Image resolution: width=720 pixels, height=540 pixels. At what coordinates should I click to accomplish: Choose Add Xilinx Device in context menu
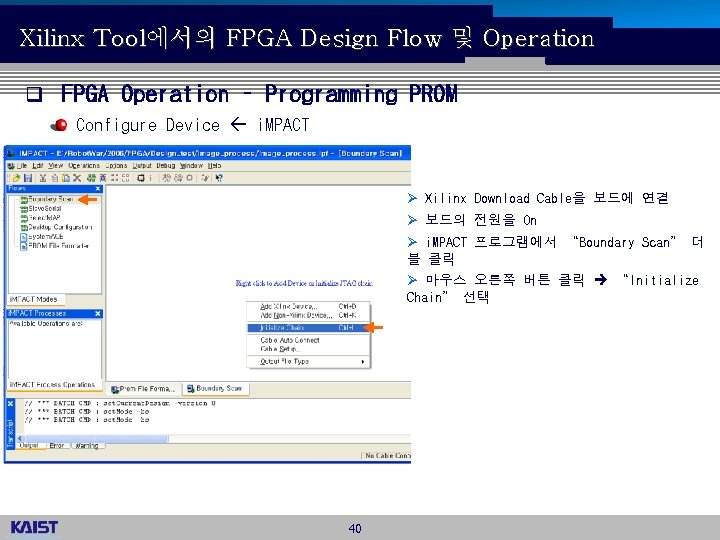308,306
